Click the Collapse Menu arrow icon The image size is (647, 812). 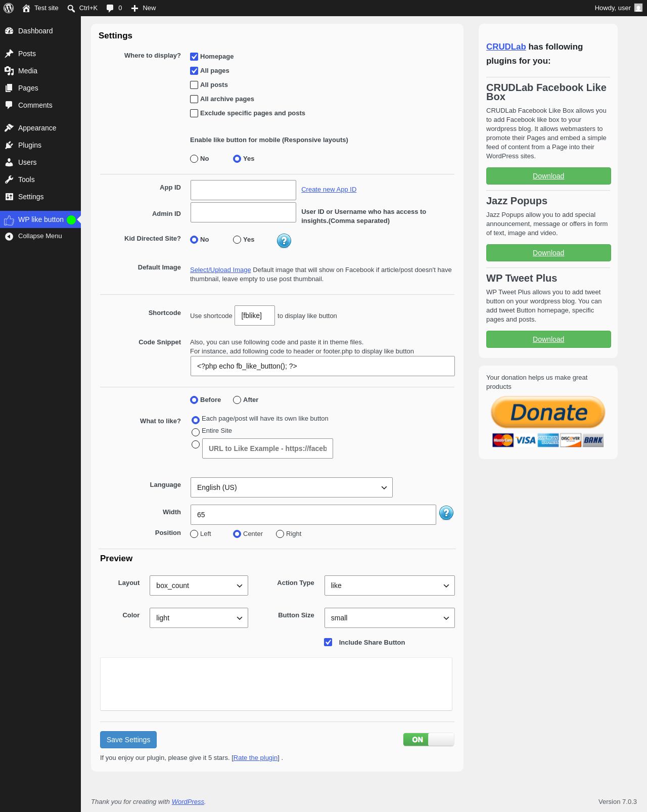(9, 236)
